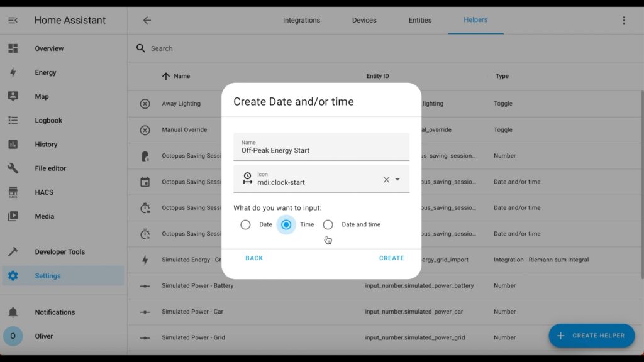644x362 pixels.
Task: Open the Energy lightning bolt icon
Action: click(x=13, y=72)
